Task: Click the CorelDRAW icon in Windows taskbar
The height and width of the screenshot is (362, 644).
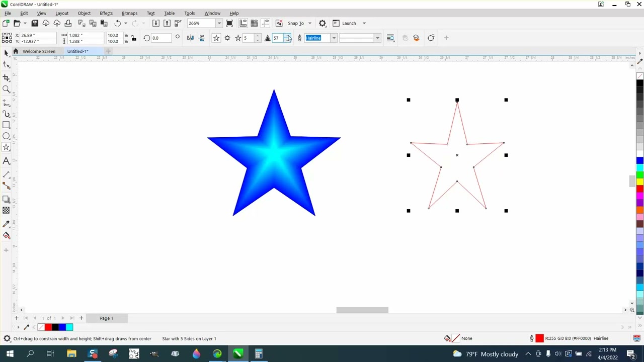Action: [238, 354]
